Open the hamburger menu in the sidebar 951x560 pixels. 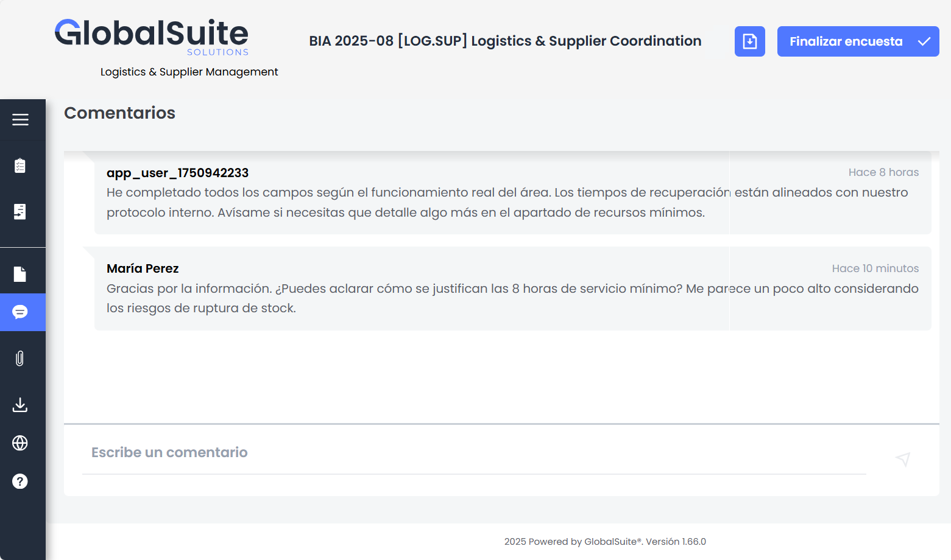coord(20,120)
